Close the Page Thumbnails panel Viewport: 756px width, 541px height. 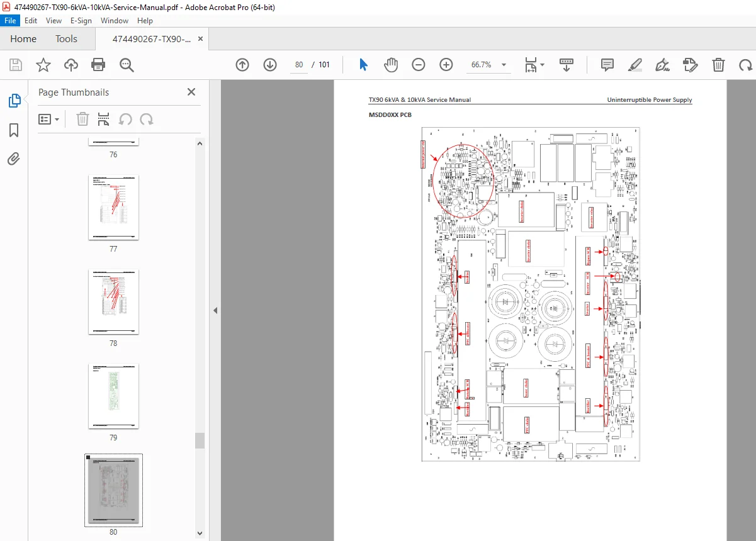point(191,92)
